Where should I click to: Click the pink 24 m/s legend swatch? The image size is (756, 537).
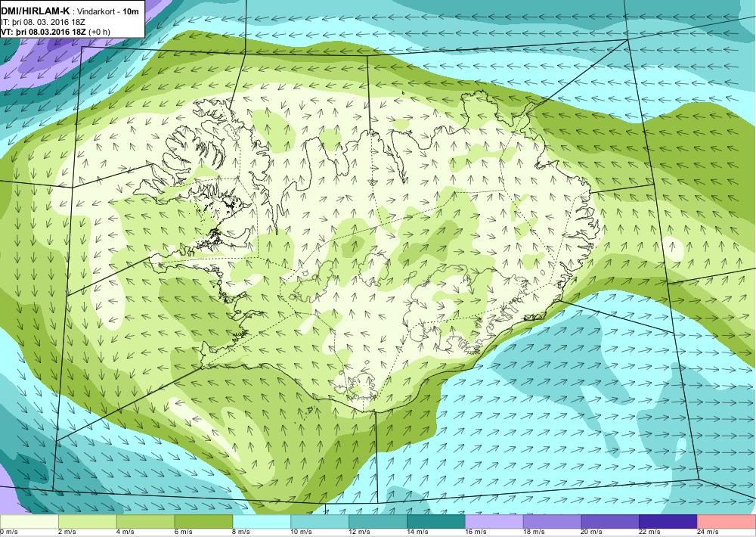point(727,522)
